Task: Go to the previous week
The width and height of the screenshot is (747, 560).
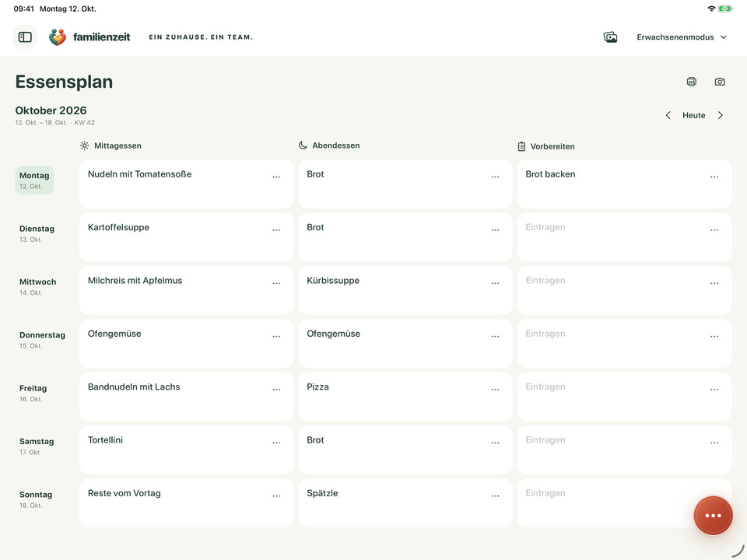Action: pyautogui.click(x=668, y=115)
